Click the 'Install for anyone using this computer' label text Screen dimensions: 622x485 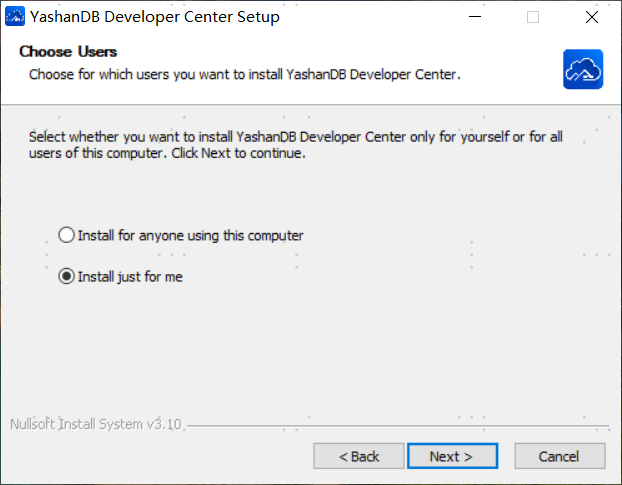(191, 236)
